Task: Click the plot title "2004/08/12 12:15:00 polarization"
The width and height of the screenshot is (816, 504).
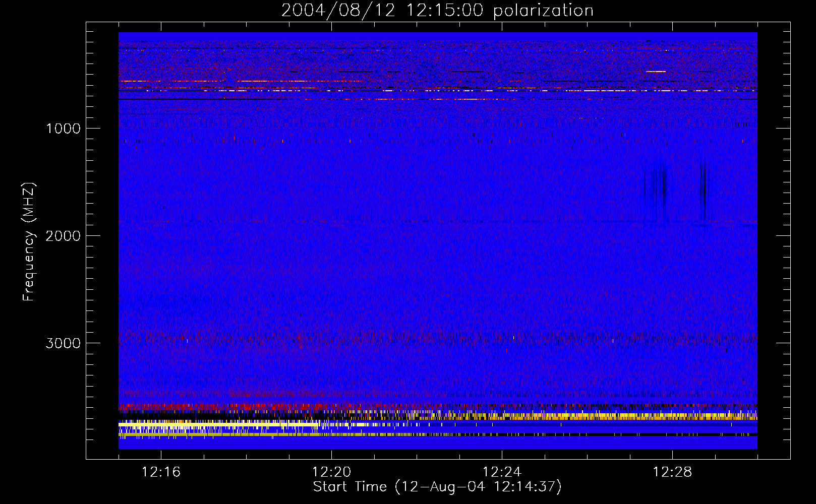Action: [437, 10]
